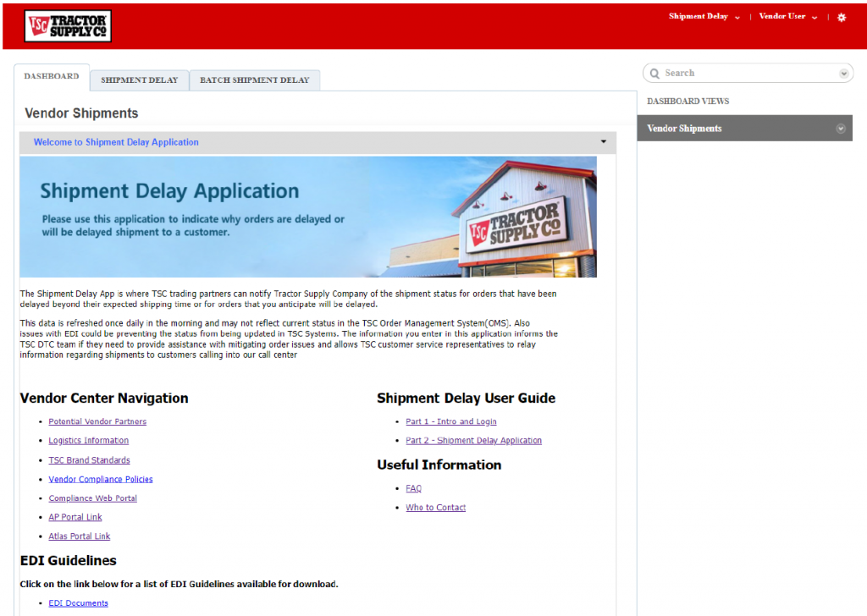Open the settings gear icon
Image resolution: width=867 pixels, height=616 pixels.
pyautogui.click(x=842, y=18)
